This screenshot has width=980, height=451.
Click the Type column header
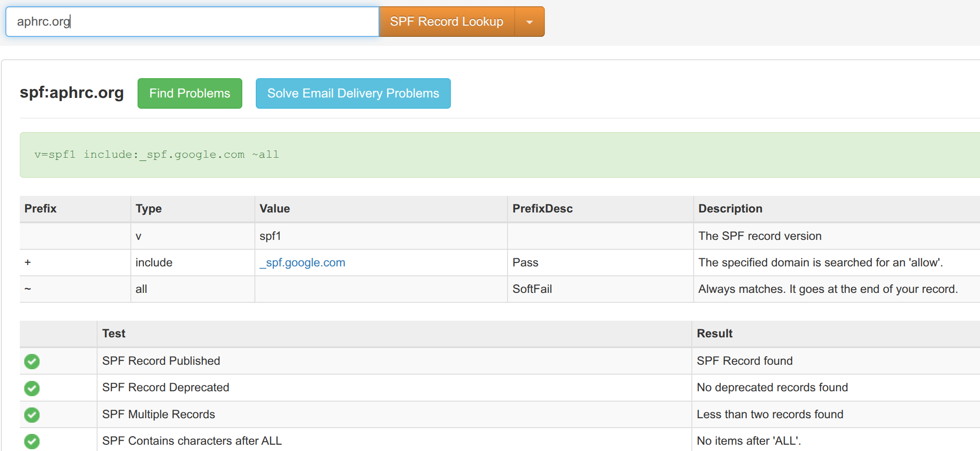(x=149, y=209)
